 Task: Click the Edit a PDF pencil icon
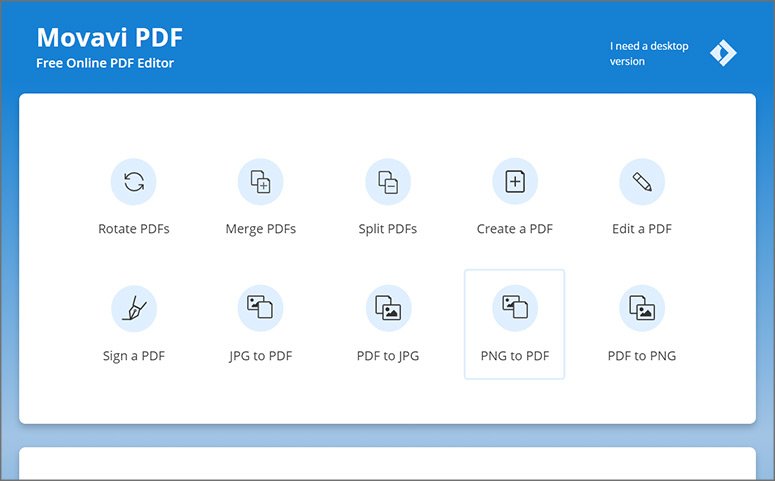642,181
